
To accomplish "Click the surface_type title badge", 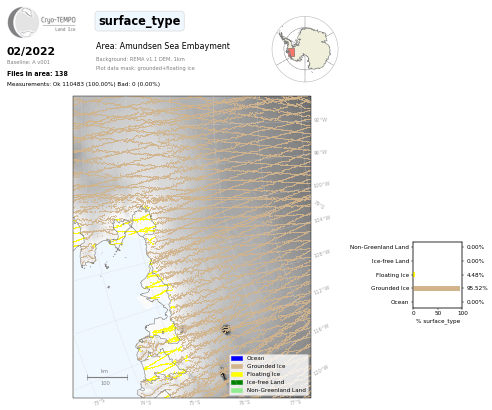I will [140, 21].
